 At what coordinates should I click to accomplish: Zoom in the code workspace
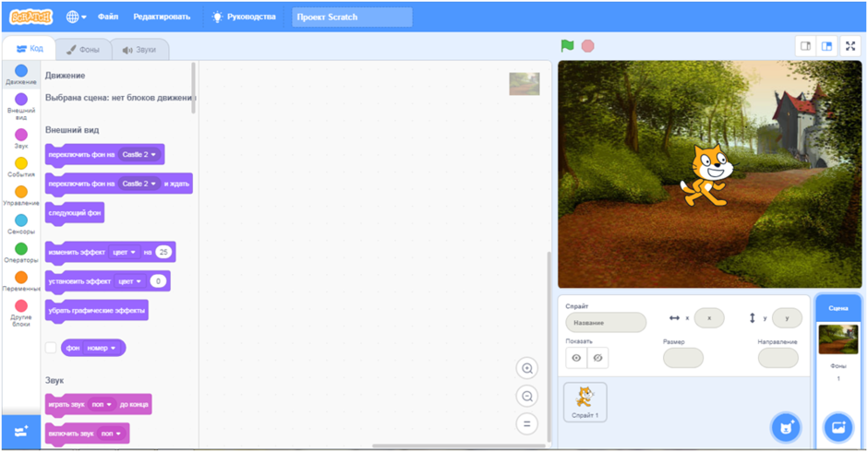[x=527, y=368]
